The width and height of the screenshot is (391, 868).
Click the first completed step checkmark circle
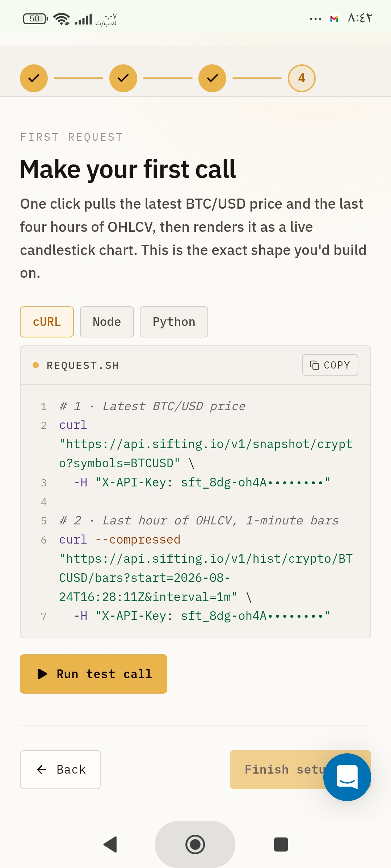tap(34, 78)
